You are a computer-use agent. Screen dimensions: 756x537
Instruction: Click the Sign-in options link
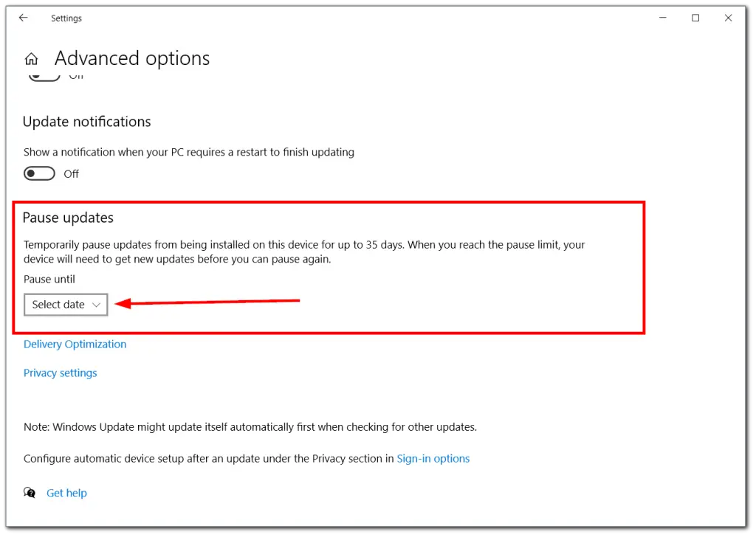point(433,458)
